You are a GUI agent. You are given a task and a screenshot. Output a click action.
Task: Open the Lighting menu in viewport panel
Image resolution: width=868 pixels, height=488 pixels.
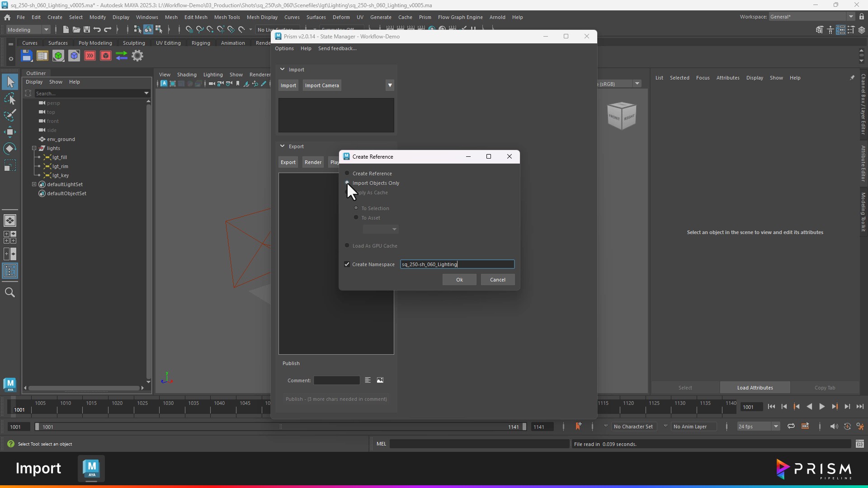tap(213, 75)
